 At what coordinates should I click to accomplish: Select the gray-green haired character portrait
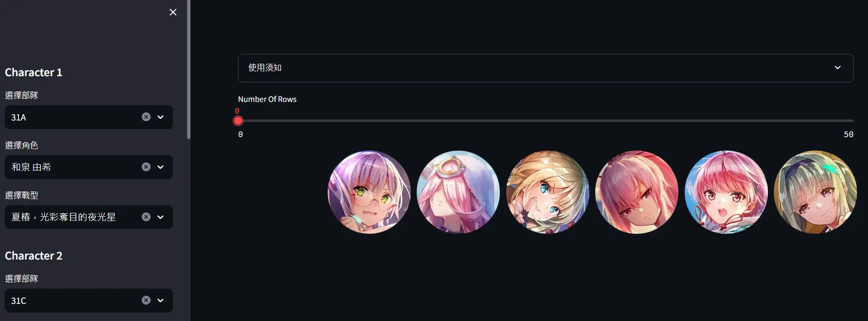tap(815, 192)
